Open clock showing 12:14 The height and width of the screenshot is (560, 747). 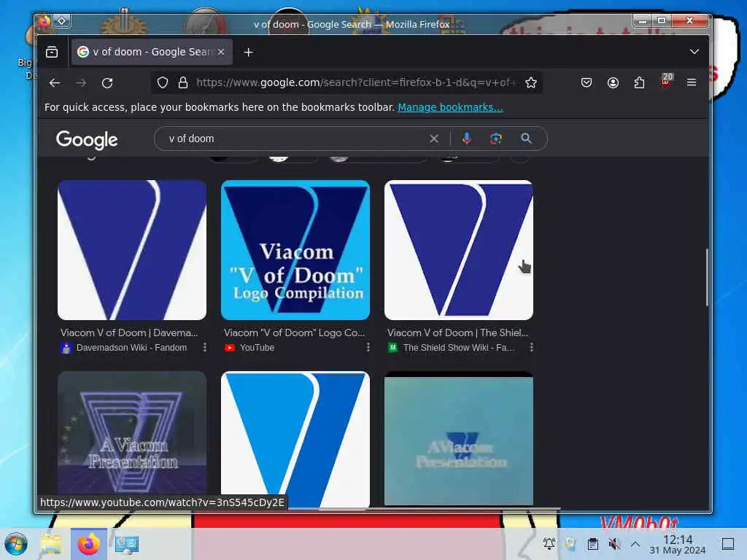[678, 544]
